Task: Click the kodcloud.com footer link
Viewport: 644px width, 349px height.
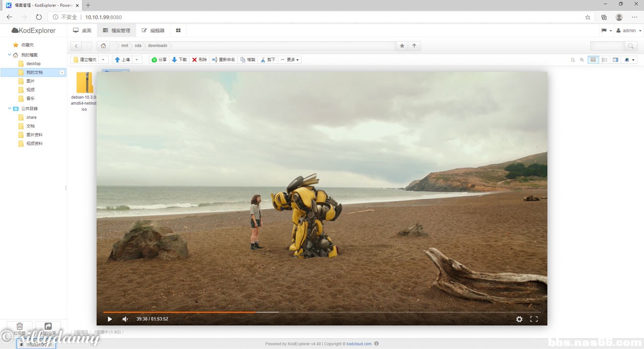Action: (359, 344)
